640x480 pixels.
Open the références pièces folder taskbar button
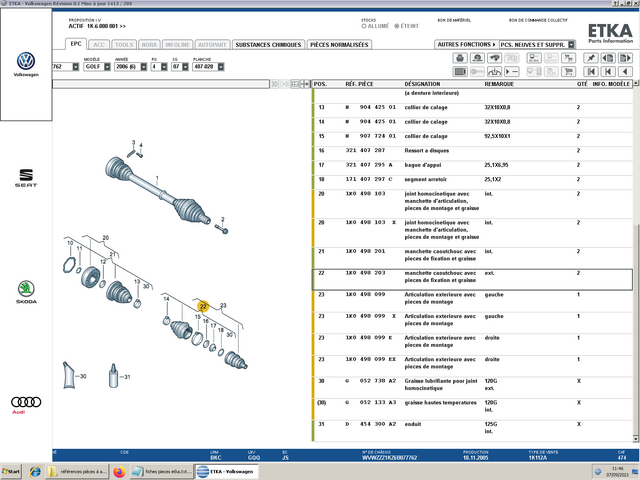78,471
